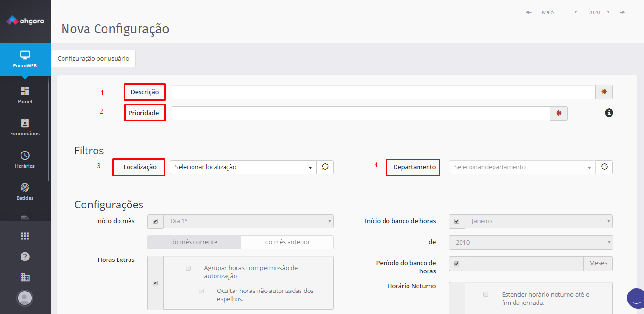This screenshot has height=314, width=644.
Task: Open Selecionar localização dropdown
Action: (x=243, y=167)
